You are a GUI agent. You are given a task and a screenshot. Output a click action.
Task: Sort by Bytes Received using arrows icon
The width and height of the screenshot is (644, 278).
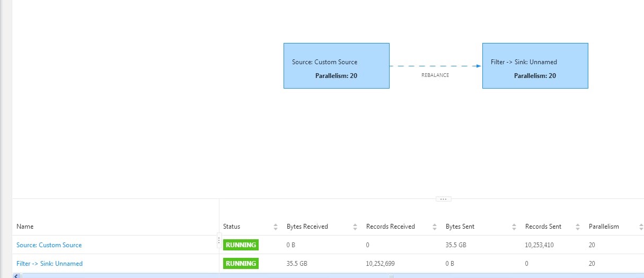[x=355, y=227]
